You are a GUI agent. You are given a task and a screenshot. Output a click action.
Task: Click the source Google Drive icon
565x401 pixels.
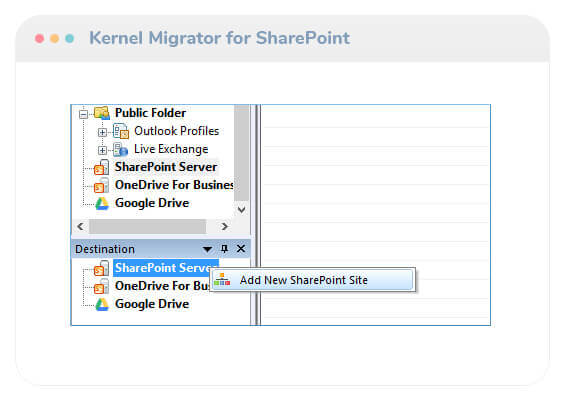click(x=102, y=203)
